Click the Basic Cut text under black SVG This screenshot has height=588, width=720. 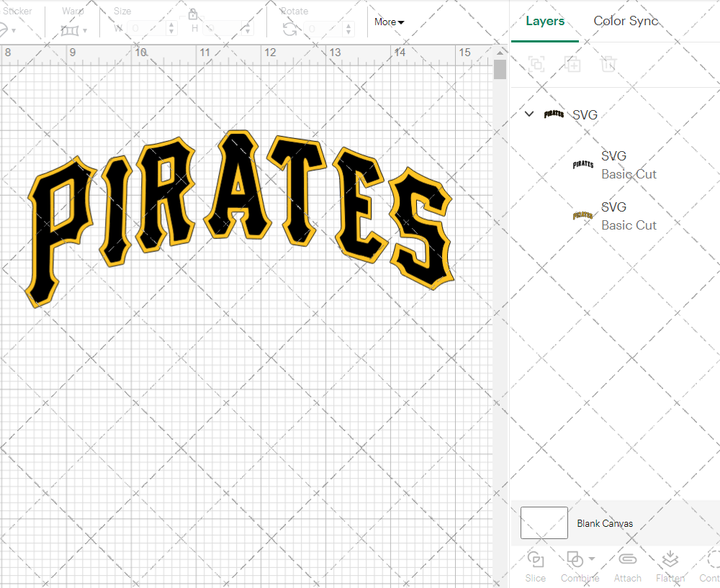[x=629, y=174]
